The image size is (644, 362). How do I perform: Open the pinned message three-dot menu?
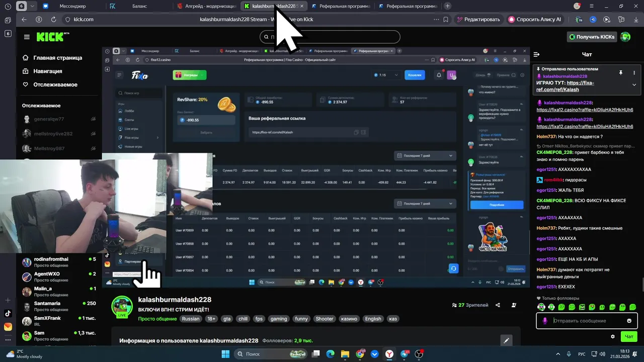coord(634,73)
